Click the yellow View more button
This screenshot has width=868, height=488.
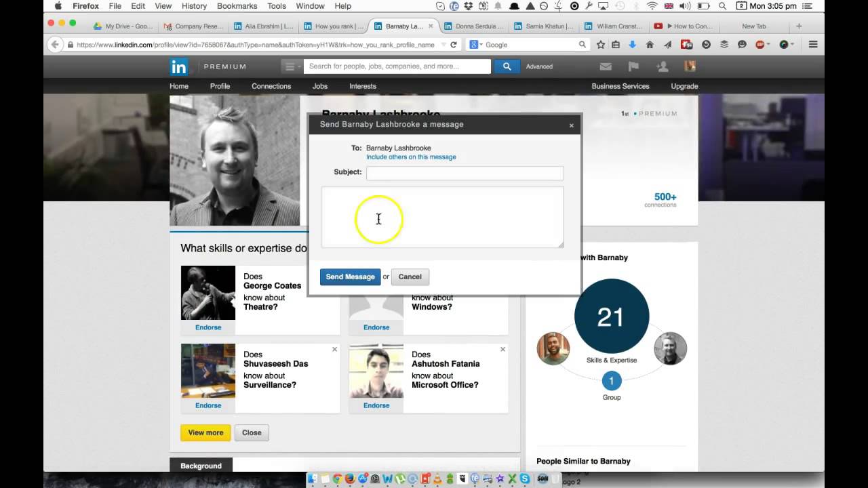(205, 432)
